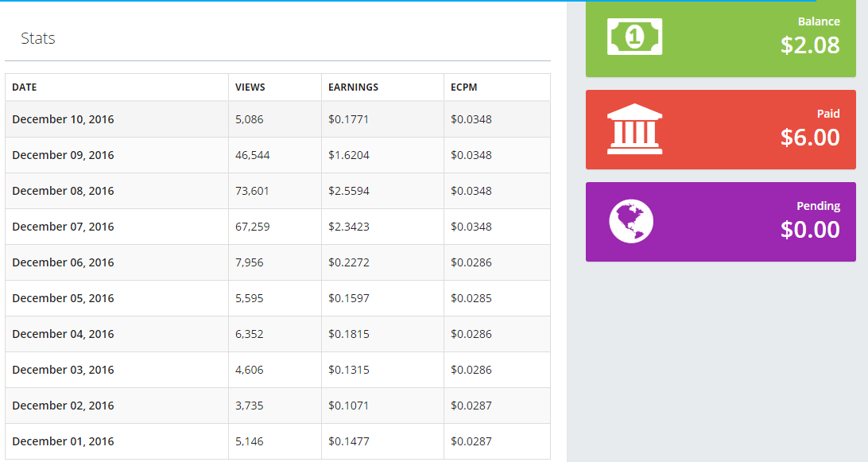This screenshot has width=868, height=462.
Task: Click the $0.1597 earnings value
Action: coord(349,298)
